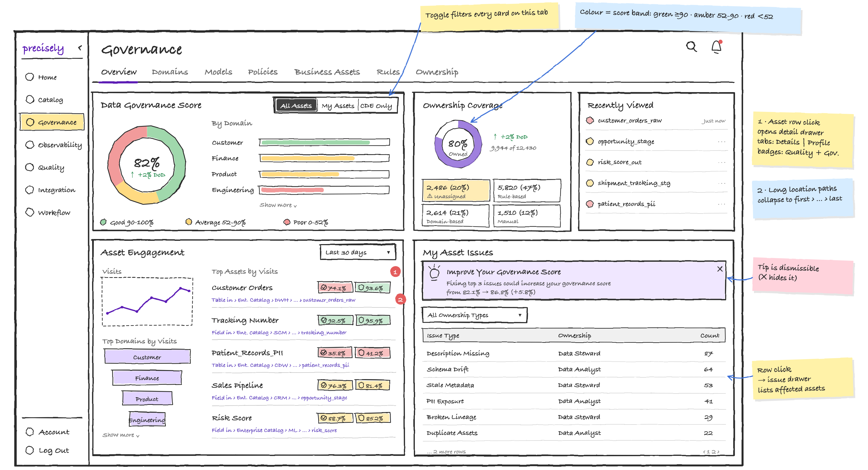This screenshot has width=868, height=470.
Task: Switch filter to CDE Only
Action: point(376,106)
